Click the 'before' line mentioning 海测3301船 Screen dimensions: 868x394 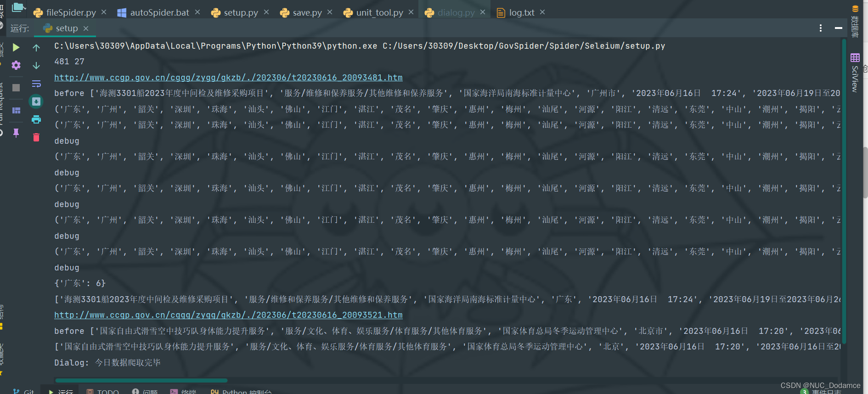(447, 93)
